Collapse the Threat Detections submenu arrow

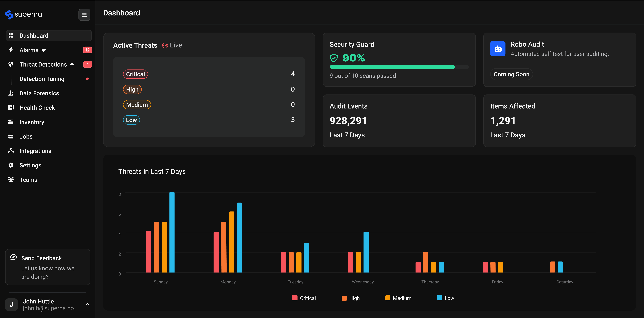[72, 64]
